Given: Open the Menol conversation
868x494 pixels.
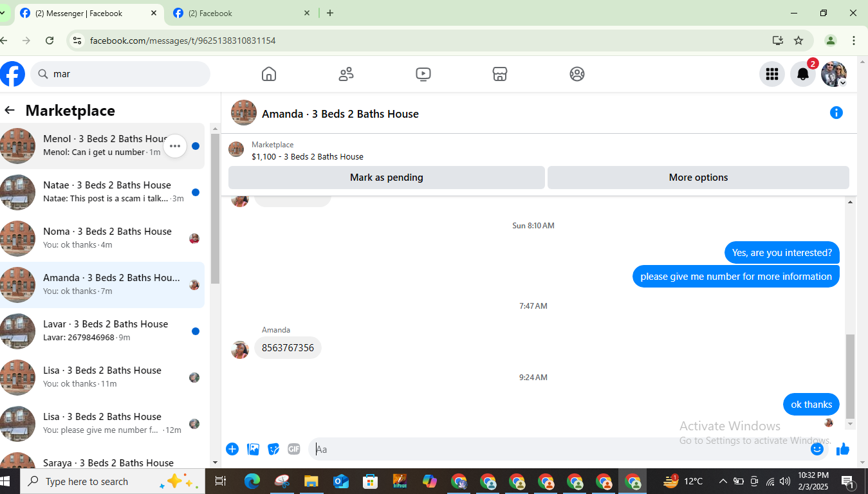Looking at the screenshot, I should pyautogui.click(x=102, y=146).
